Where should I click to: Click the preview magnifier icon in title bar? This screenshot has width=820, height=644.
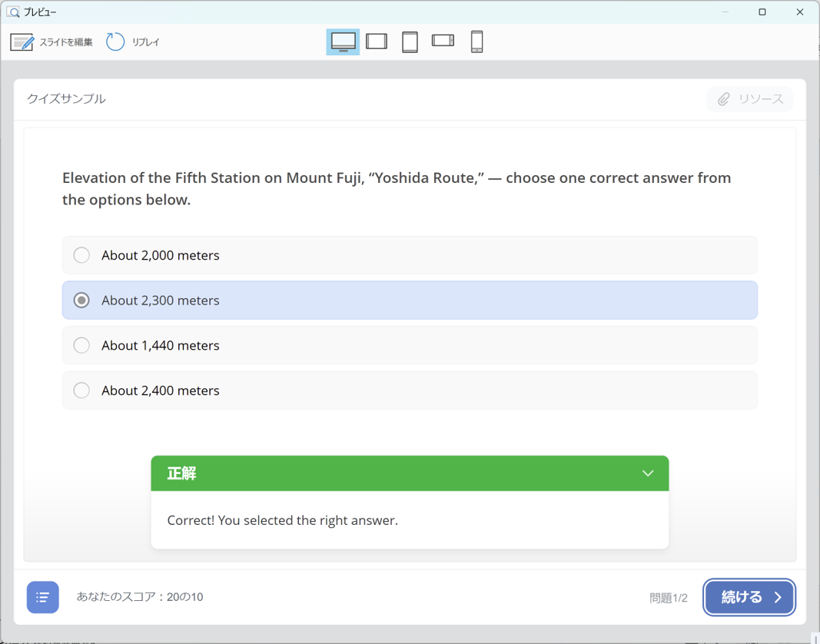point(13,12)
